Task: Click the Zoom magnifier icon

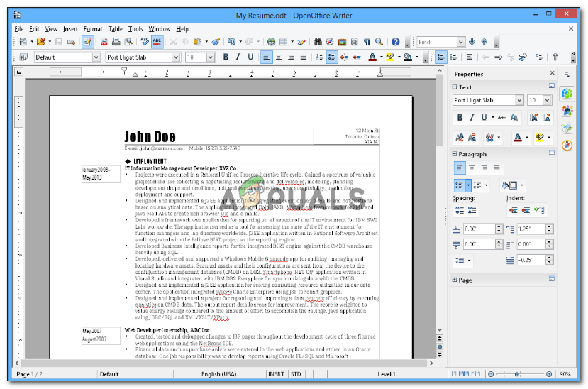Action: coord(379,42)
